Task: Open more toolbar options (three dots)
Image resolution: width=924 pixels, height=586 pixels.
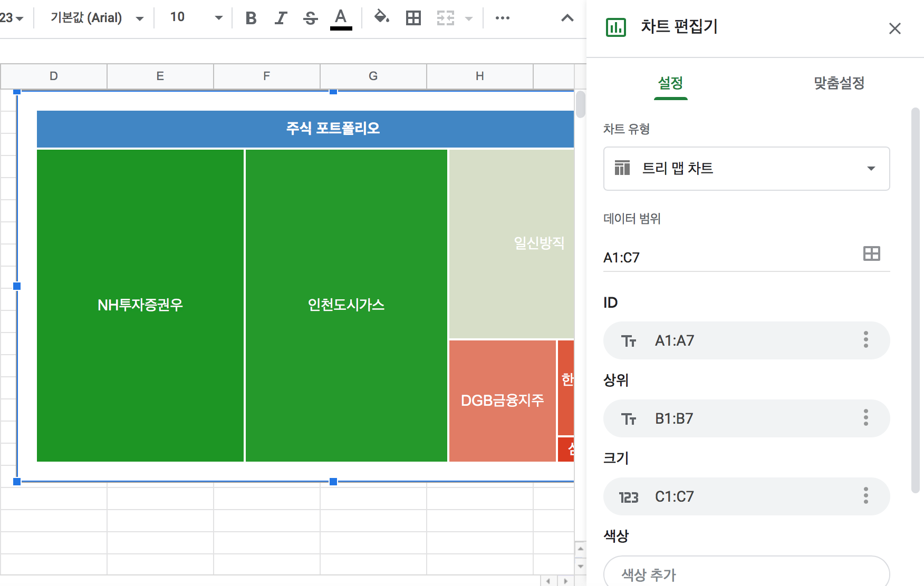Action: (503, 18)
